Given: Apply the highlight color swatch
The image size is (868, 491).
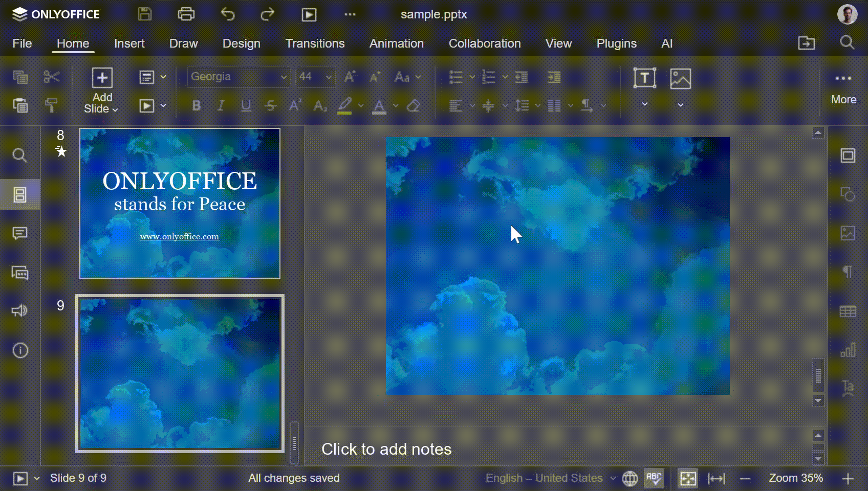Looking at the screenshot, I should tap(345, 106).
